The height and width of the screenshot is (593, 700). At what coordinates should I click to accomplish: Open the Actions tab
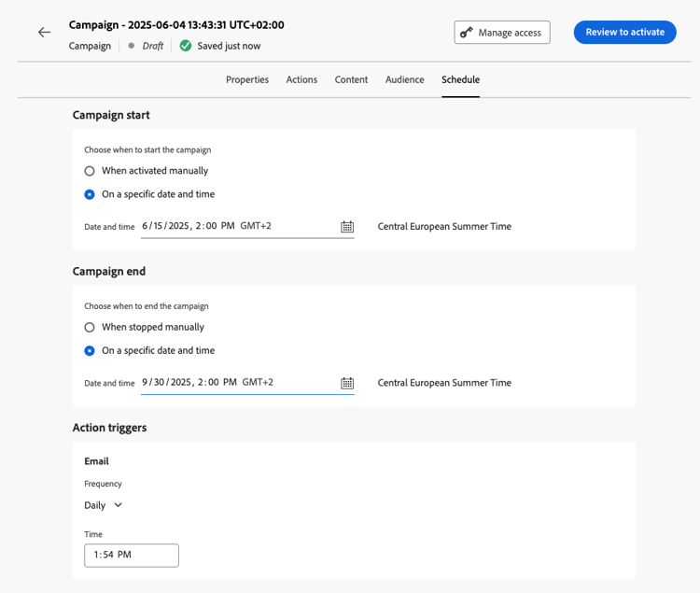point(301,80)
